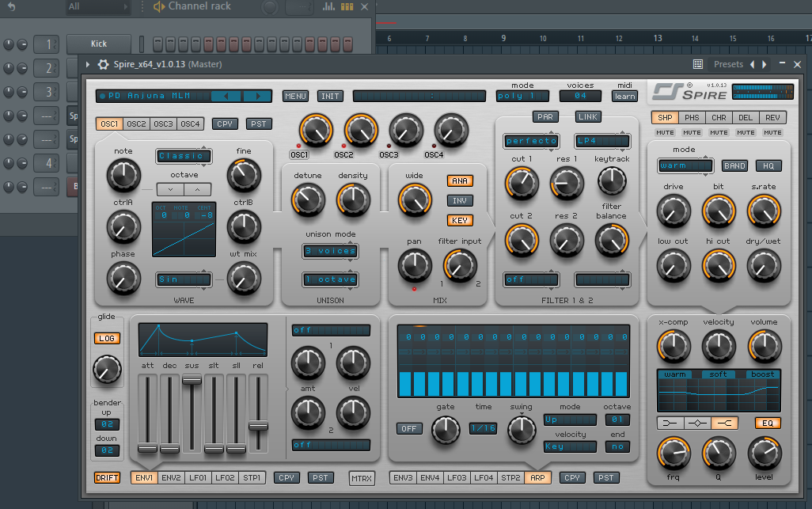
Task: Copy oscillator with CPY beside OSC4
Action: pyautogui.click(x=225, y=124)
